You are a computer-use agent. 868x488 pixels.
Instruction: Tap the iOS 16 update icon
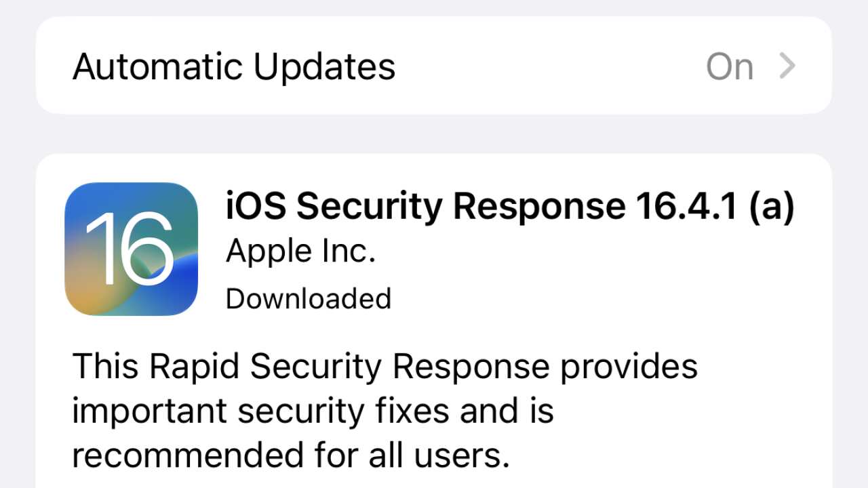pyautogui.click(x=131, y=249)
